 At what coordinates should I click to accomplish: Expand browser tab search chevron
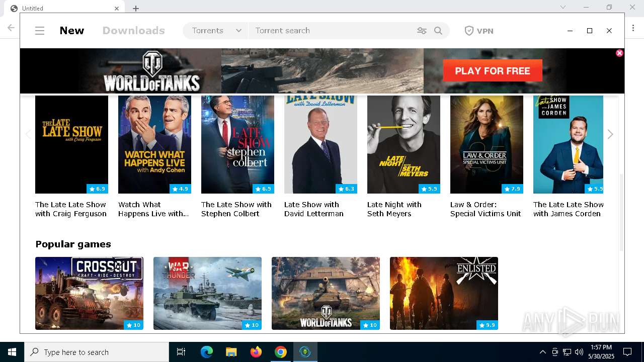(563, 7)
